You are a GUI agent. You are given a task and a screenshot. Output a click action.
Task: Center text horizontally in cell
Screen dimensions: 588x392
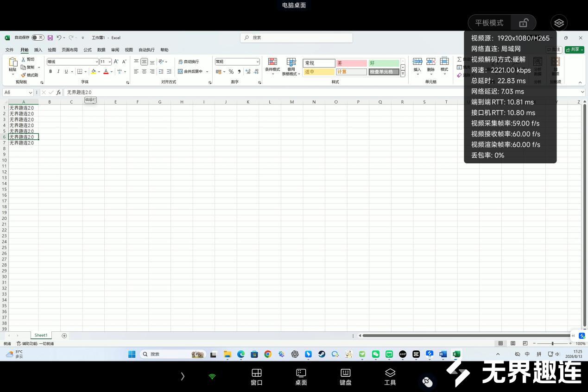[x=144, y=72]
